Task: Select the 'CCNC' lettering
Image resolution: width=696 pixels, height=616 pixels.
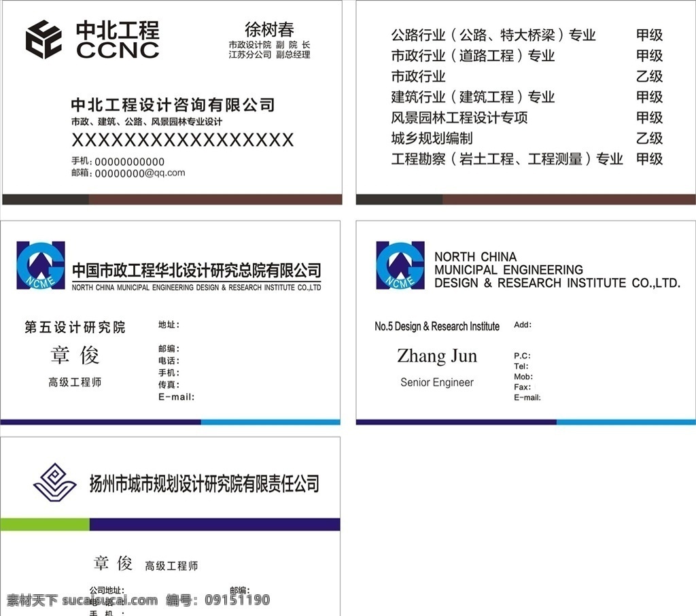Action: tap(118, 50)
